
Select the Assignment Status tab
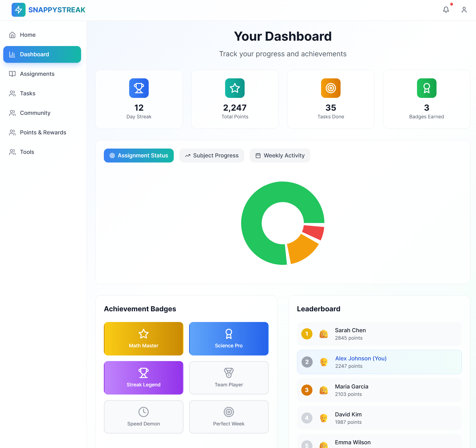point(139,156)
